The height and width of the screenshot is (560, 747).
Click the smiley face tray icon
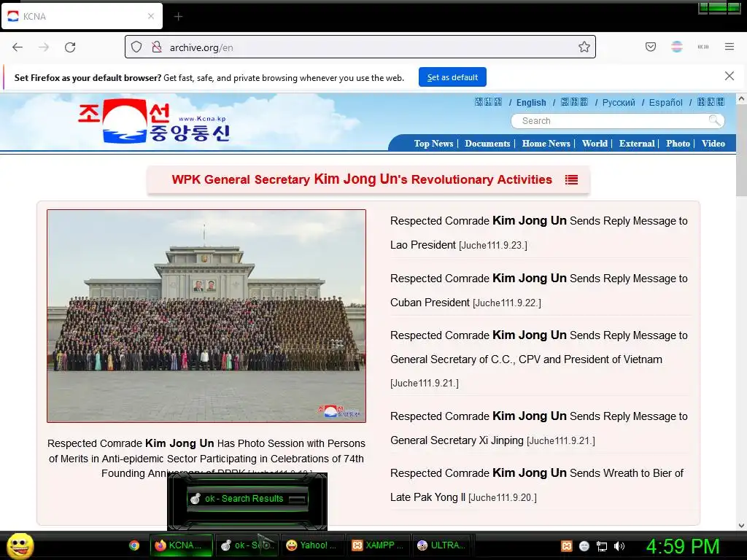coord(584,546)
